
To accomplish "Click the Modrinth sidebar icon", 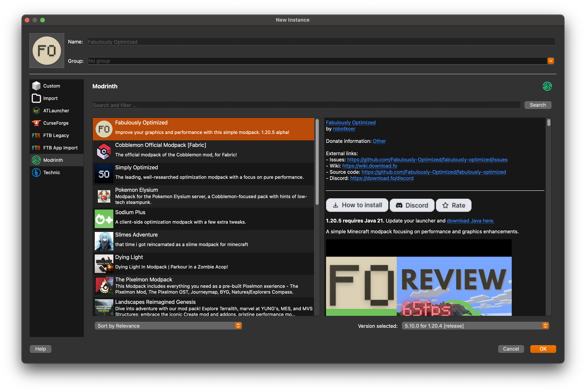I will 36,160.
